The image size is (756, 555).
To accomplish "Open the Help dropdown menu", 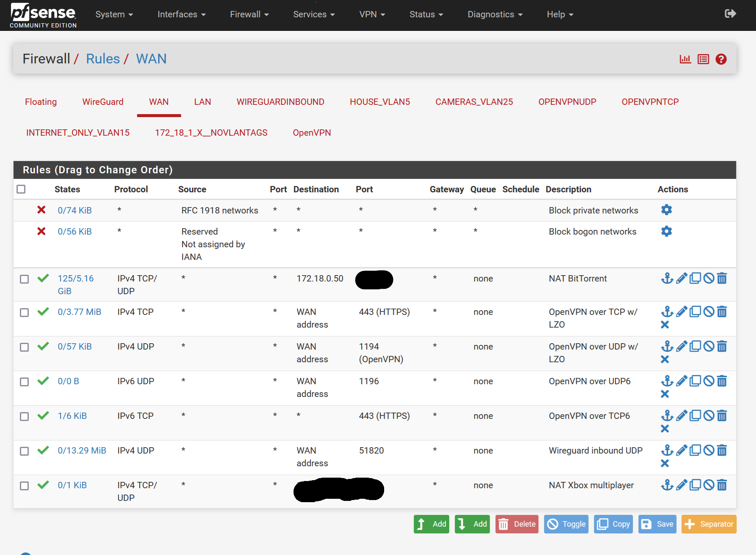I will (560, 14).
